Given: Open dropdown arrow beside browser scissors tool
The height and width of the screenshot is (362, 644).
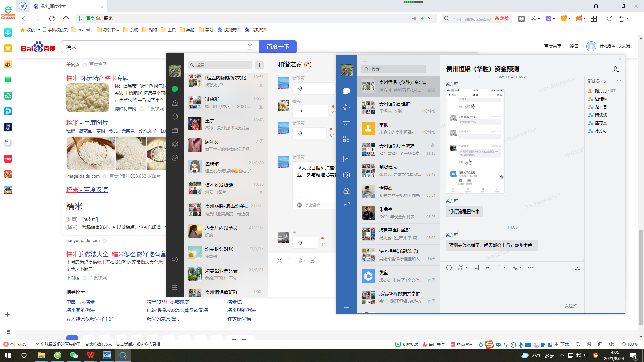Looking at the screenshot, I should (539, 19).
